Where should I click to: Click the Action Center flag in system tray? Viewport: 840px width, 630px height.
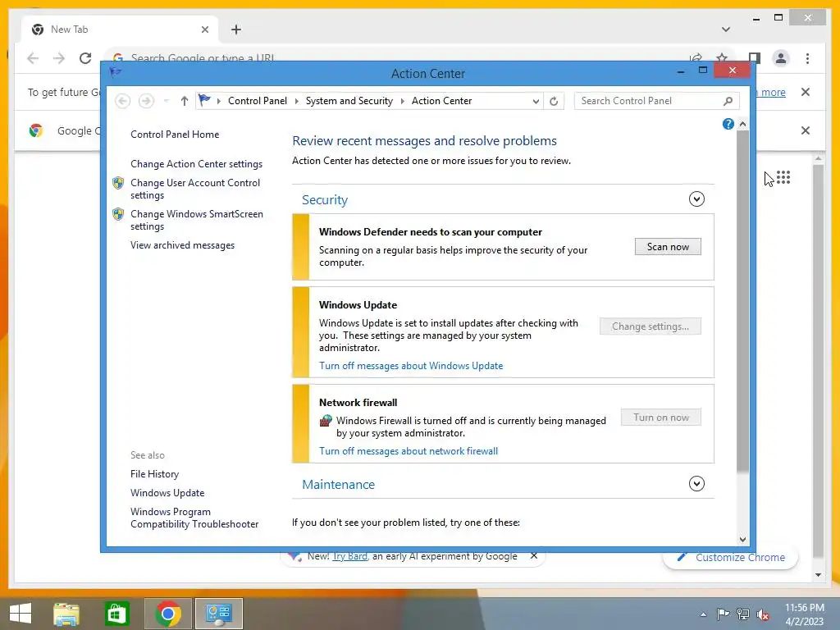tap(723, 614)
